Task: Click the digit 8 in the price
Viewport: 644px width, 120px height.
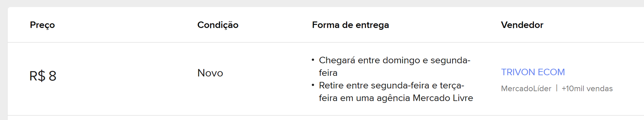Action: pyautogui.click(x=52, y=76)
